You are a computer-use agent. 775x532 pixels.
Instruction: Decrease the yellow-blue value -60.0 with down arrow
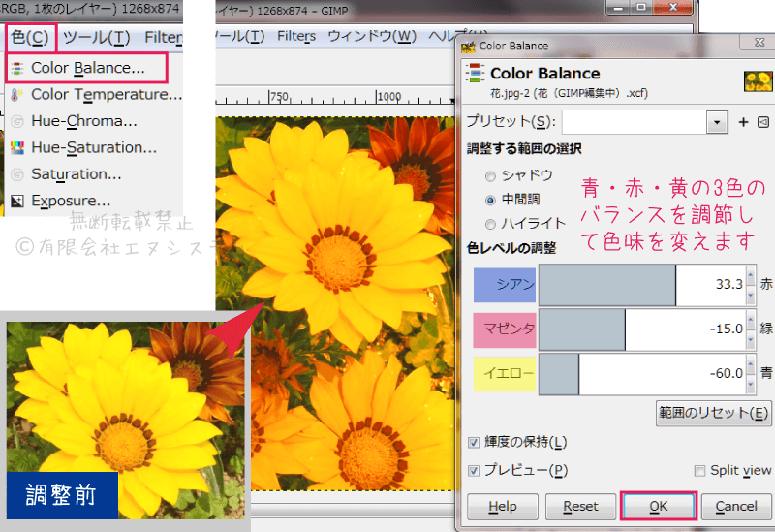(751, 384)
